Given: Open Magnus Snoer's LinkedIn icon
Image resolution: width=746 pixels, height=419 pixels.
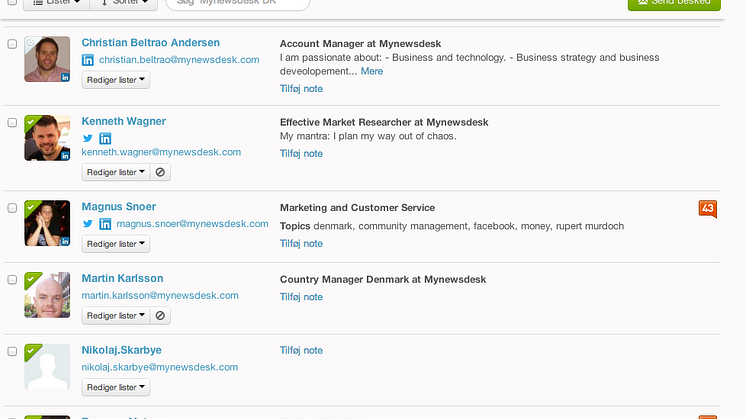Looking at the screenshot, I should (x=105, y=224).
